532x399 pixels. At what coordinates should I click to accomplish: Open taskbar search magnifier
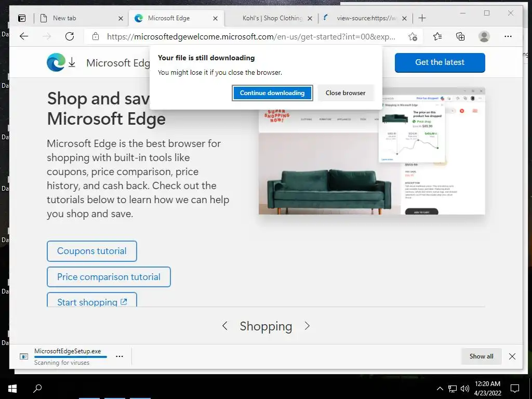37,388
